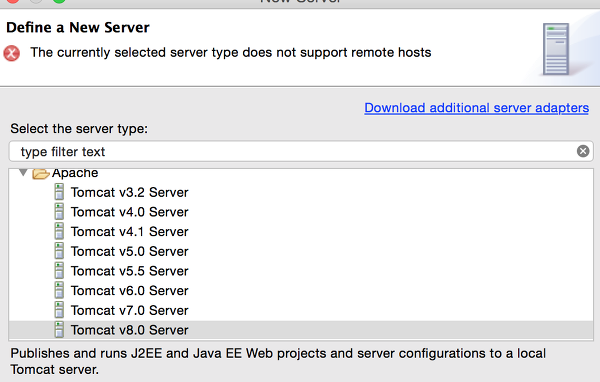Click the Apache folder icon
This screenshot has width=600, height=382.
pos(41,173)
